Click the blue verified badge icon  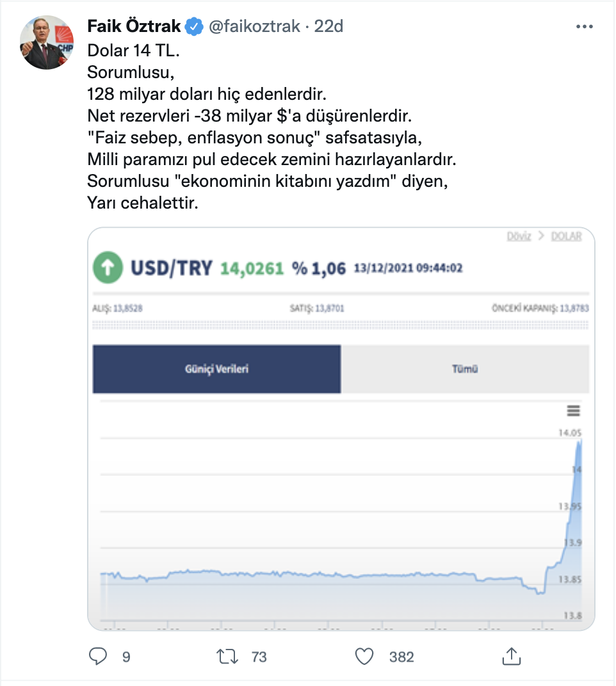[194, 26]
